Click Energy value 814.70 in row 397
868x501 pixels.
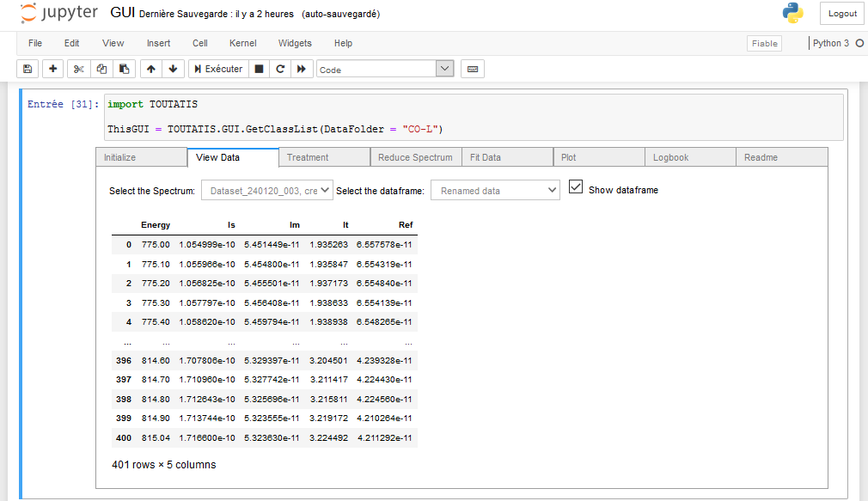(x=156, y=380)
